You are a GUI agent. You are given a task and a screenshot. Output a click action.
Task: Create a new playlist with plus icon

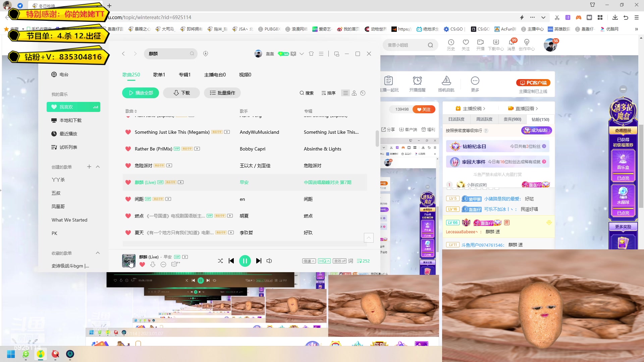pos(89,167)
